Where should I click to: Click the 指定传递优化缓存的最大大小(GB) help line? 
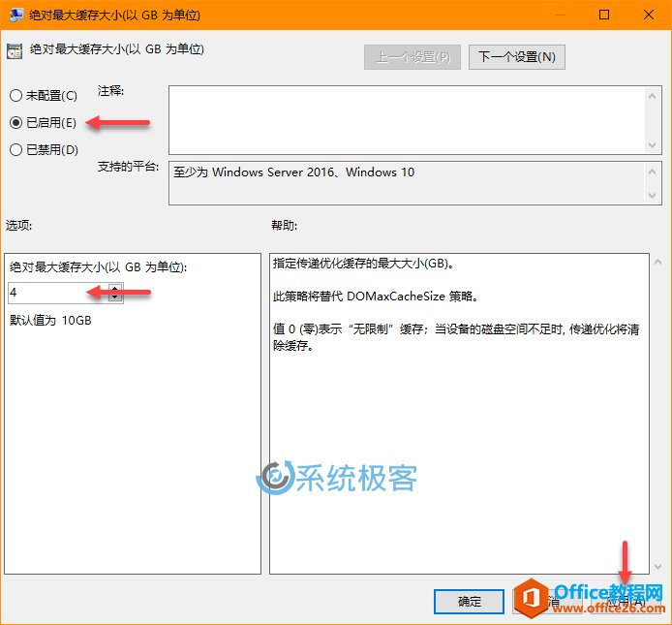[363, 263]
